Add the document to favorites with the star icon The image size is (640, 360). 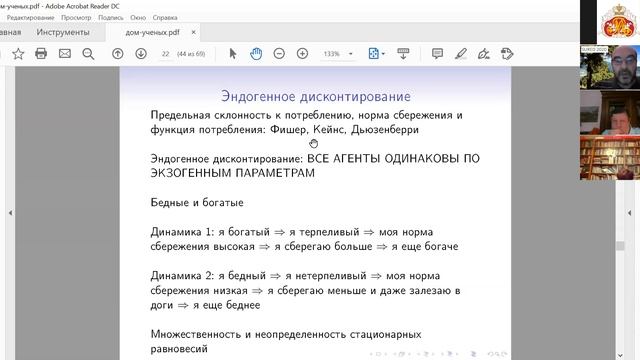tap(18, 54)
